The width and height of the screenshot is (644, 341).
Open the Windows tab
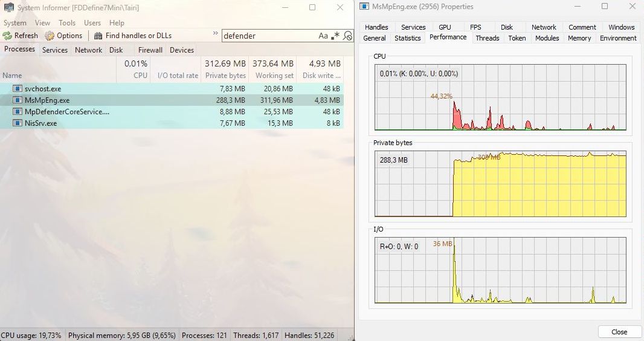point(622,27)
